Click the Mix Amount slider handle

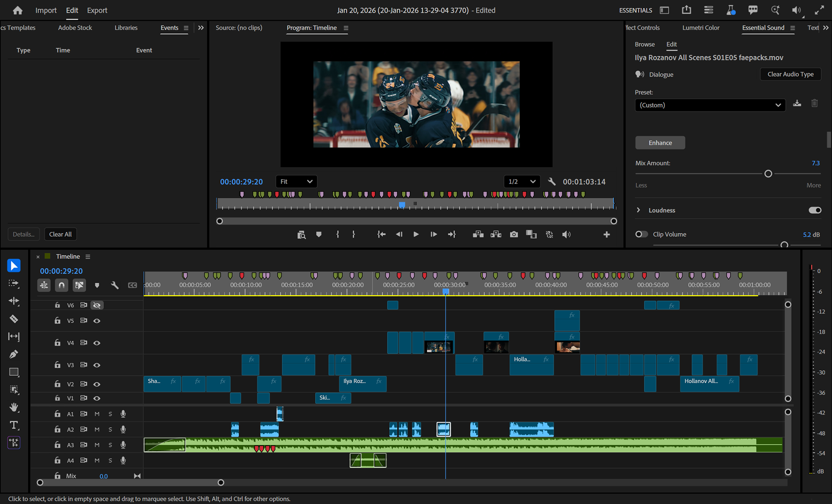[x=768, y=174]
